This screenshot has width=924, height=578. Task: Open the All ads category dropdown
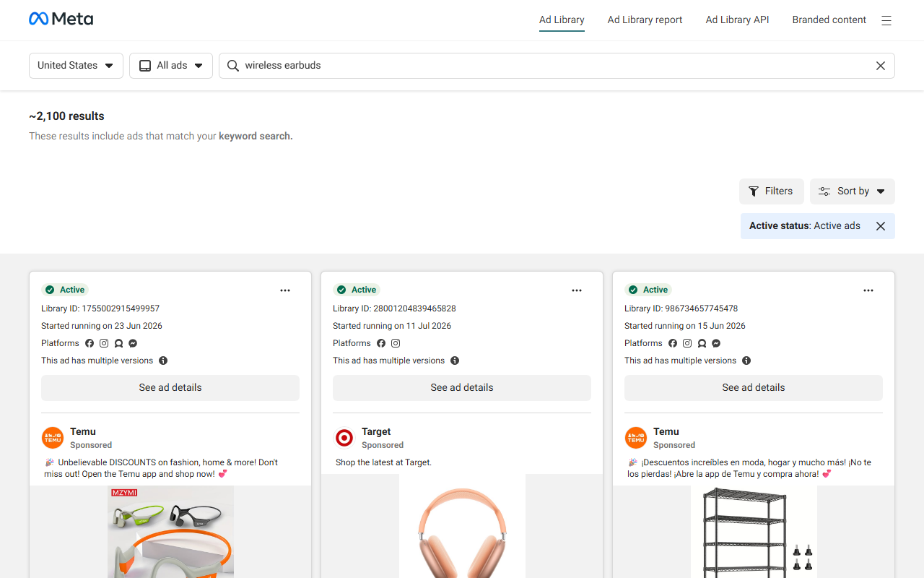(171, 66)
